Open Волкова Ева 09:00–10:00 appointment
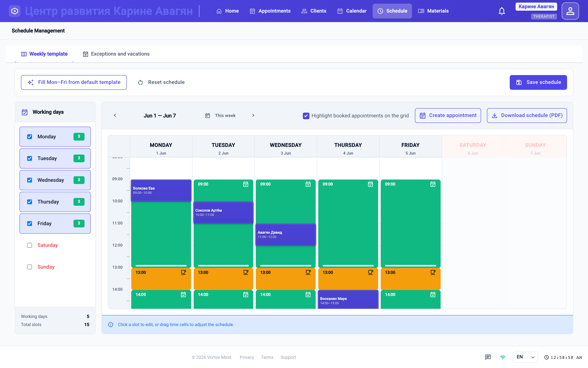Image resolution: width=588 pixels, height=368 pixels. 161,191
